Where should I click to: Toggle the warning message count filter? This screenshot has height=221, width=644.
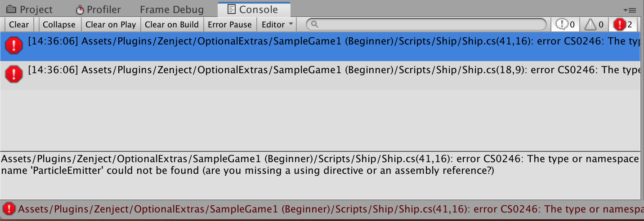(594, 24)
